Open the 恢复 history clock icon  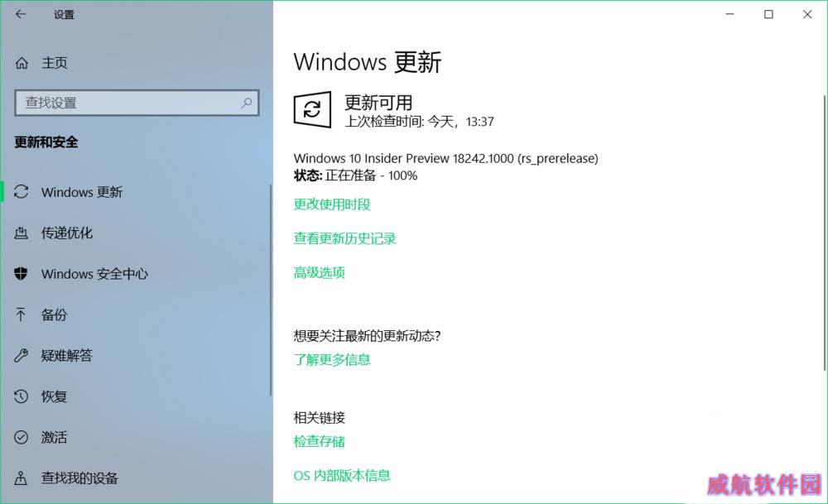click(x=22, y=396)
